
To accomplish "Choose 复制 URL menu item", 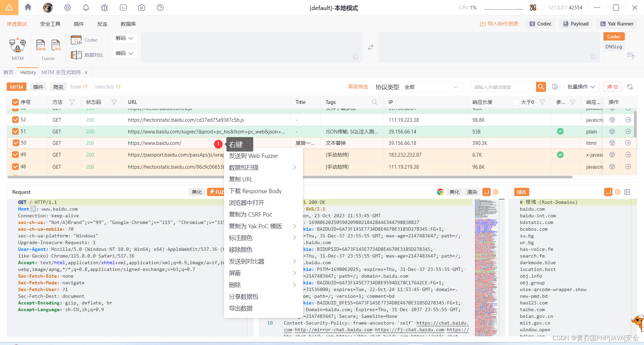I will [263, 179].
